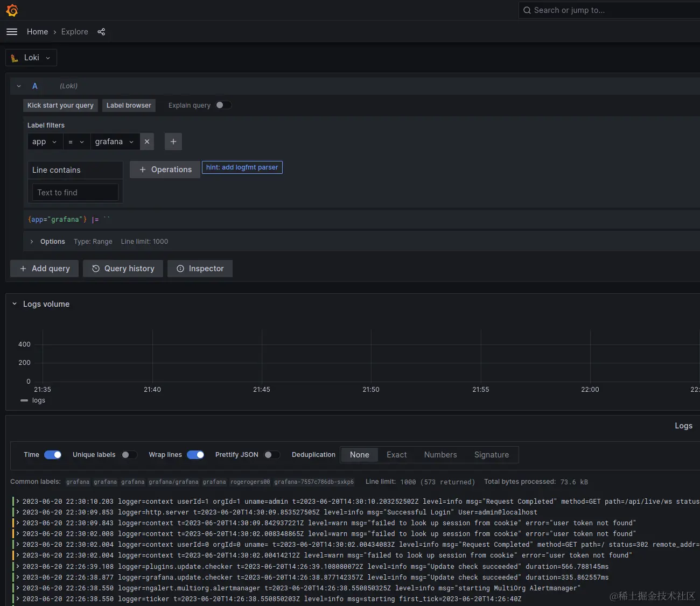Viewport: 700px width, 606px height.
Task: Select Numbers deduplication option
Action: [x=440, y=455]
